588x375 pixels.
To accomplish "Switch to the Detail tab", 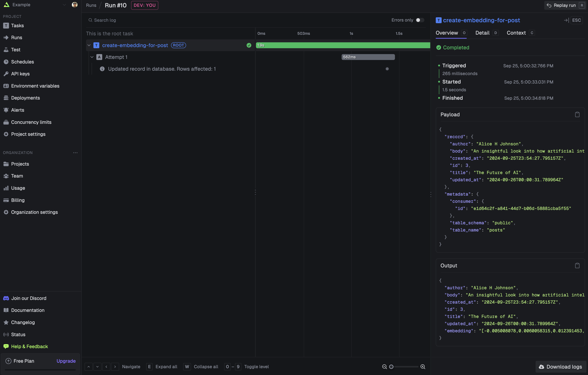I will tap(482, 33).
